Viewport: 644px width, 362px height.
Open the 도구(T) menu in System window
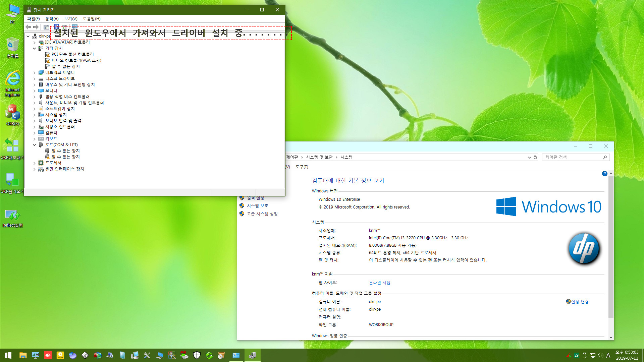pyautogui.click(x=302, y=167)
